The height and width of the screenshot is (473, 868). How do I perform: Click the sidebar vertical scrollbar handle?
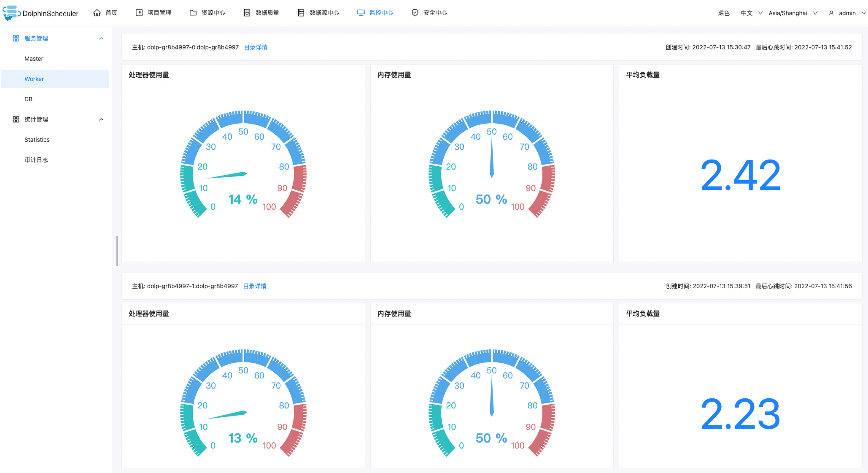pyautogui.click(x=117, y=251)
